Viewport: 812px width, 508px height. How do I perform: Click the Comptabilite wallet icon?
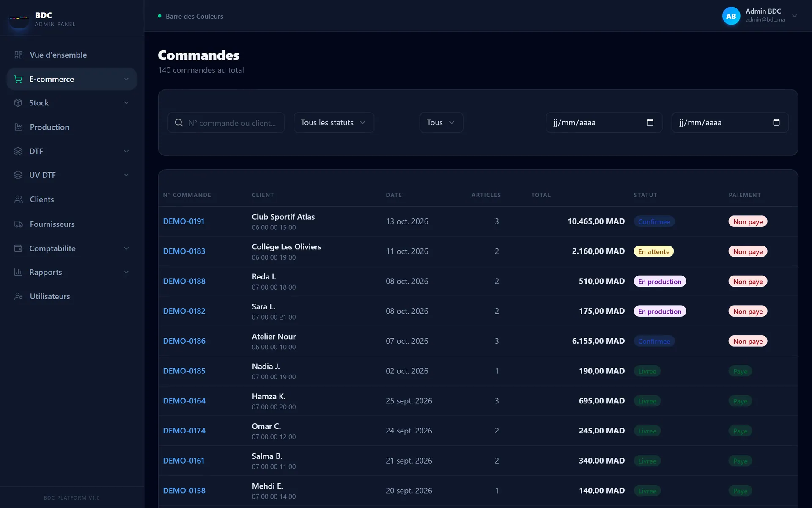click(x=18, y=248)
